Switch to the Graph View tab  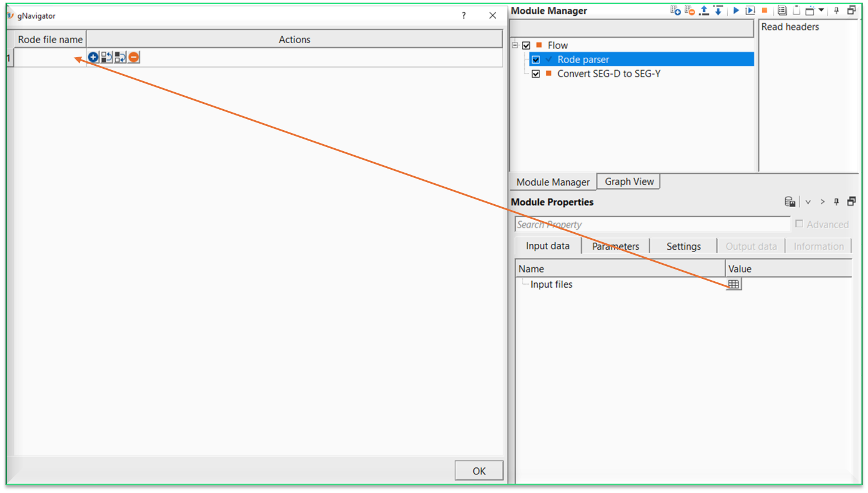pyautogui.click(x=628, y=181)
